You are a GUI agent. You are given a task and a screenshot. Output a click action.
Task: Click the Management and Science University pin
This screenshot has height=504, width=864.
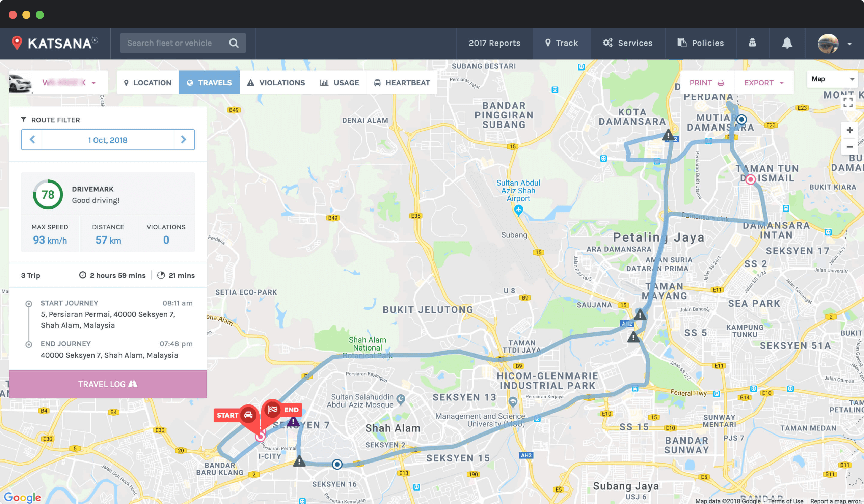[x=513, y=401]
